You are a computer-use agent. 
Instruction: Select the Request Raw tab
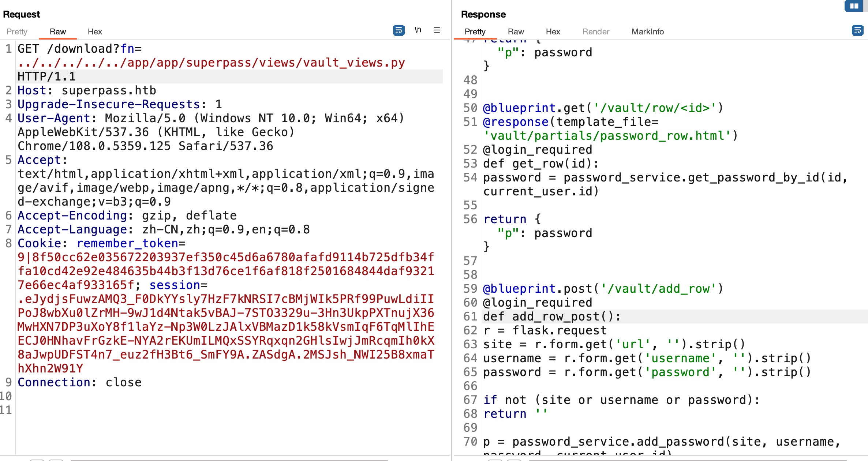point(57,32)
